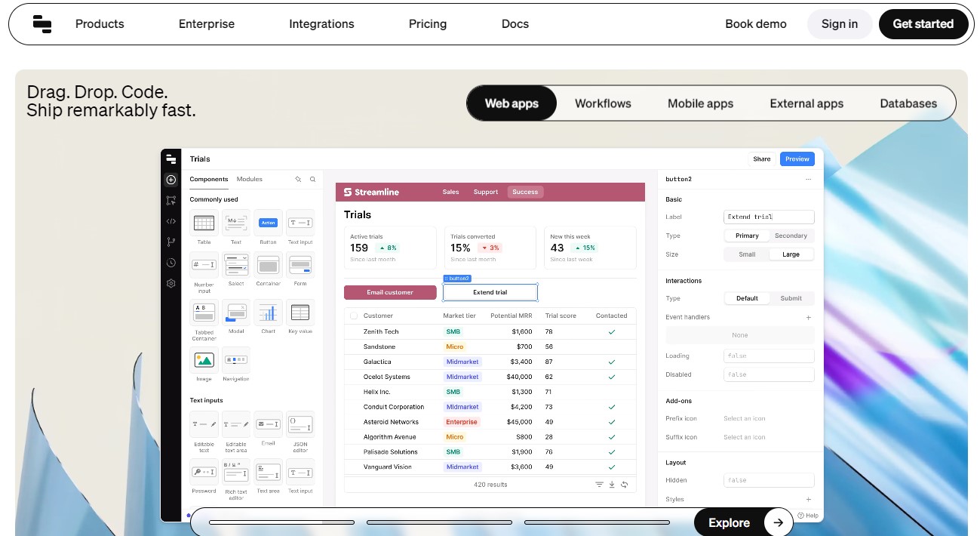Click the Retool logo in the navbar
Viewport: 980px width, 536px height.
point(42,24)
